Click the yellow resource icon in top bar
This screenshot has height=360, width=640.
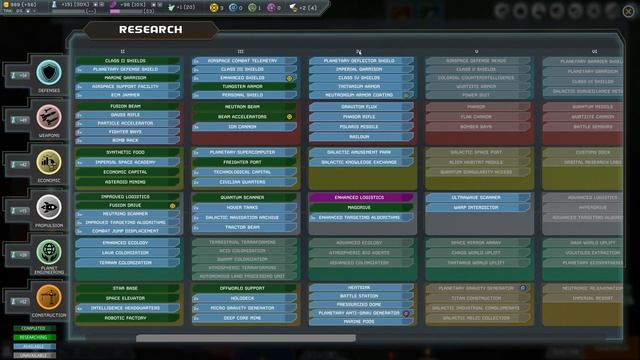[213, 8]
